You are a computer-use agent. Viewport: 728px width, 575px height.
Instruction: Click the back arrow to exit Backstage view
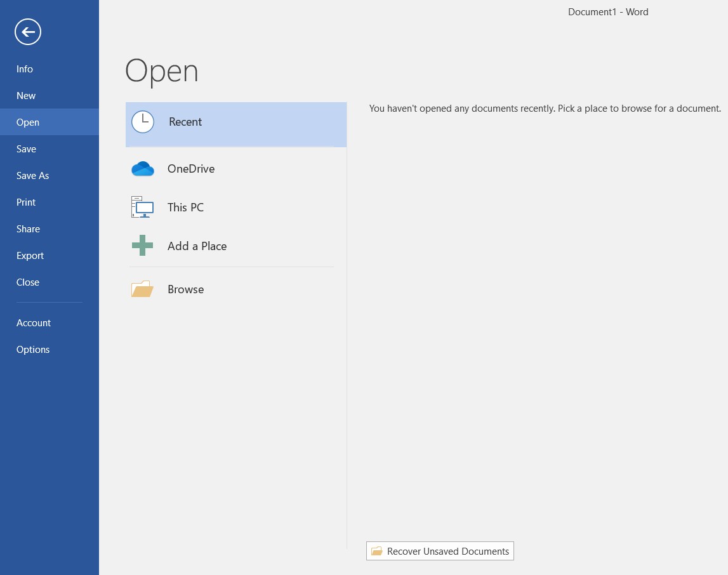click(x=28, y=32)
